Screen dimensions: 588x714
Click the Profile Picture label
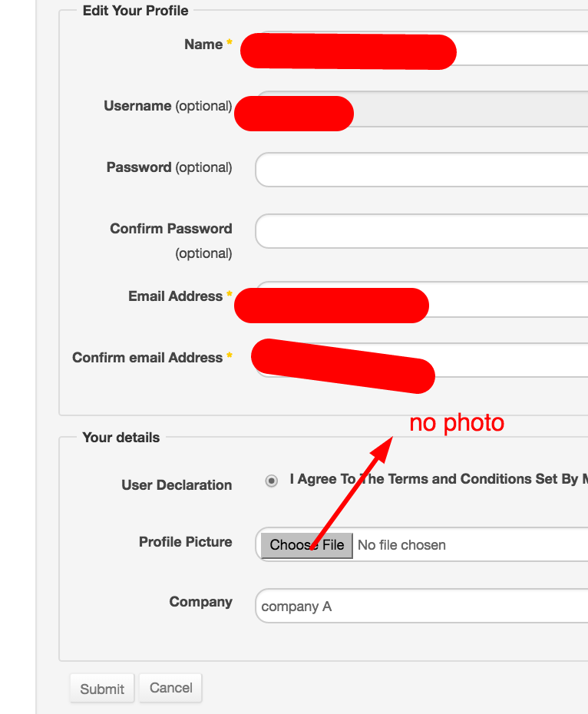coord(185,542)
